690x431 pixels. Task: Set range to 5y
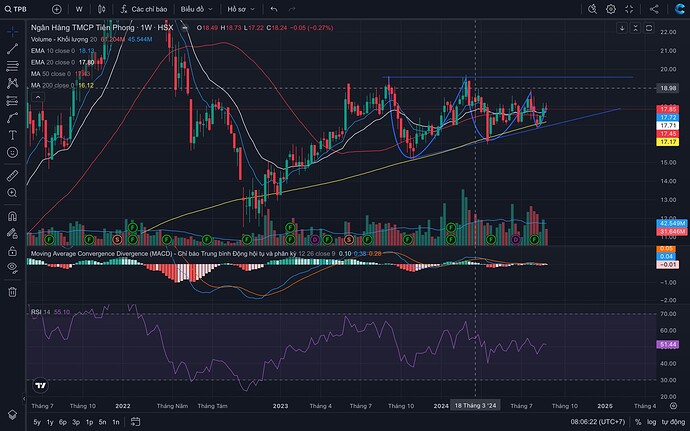(37, 422)
